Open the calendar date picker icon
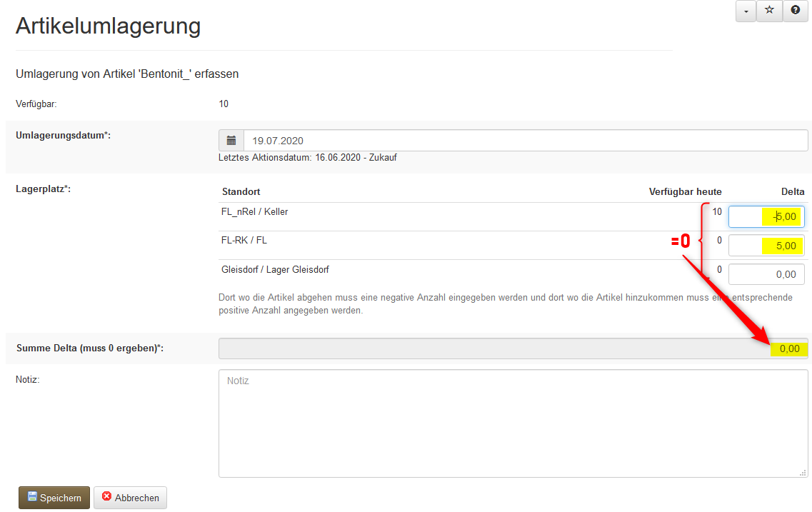Image resolution: width=812 pixels, height=512 pixels. tap(231, 141)
